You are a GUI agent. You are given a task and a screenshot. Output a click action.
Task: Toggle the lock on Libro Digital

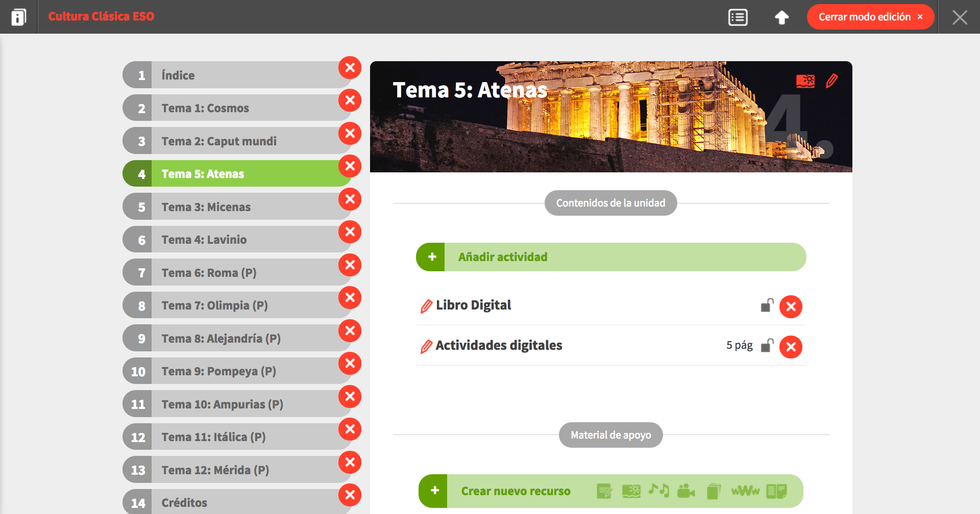coord(767,305)
